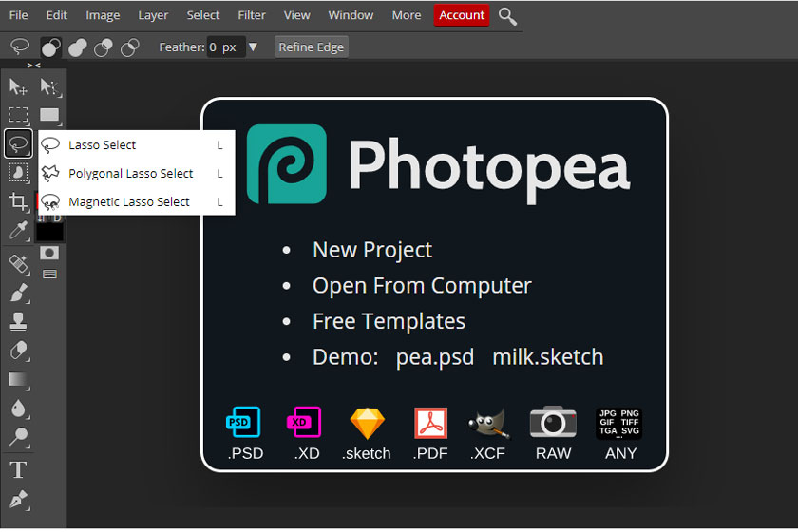This screenshot has width=798, height=532.
Task: Click the .PSD format icon
Action: pyautogui.click(x=244, y=422)
